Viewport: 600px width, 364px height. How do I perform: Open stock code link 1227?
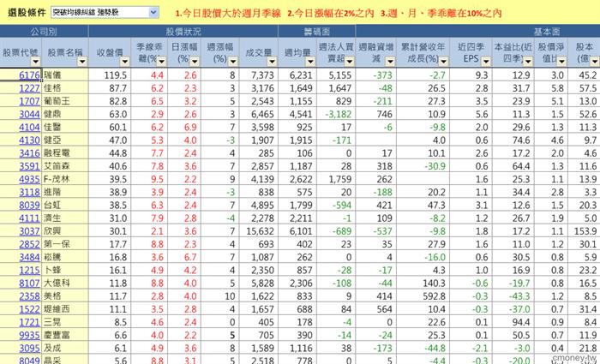pos(29,88)
